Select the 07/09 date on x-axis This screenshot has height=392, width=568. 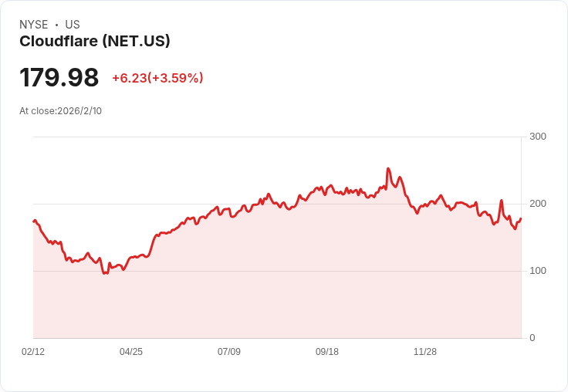[x=229, y=352]
